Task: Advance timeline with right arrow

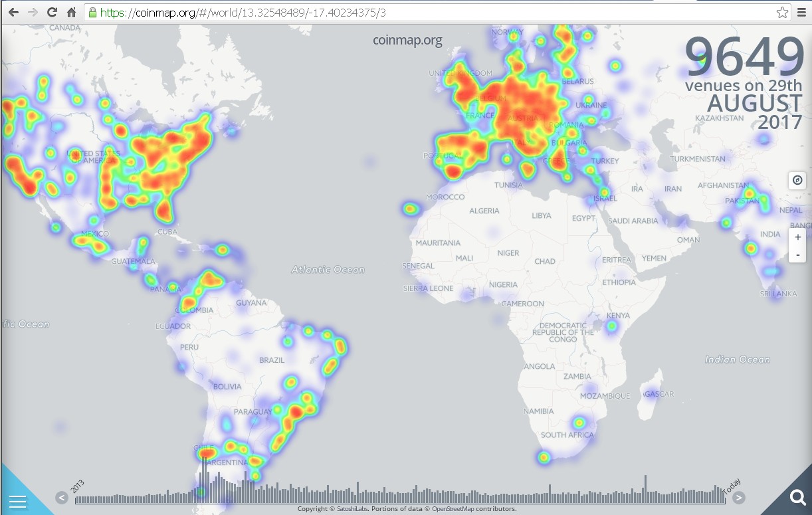Action: [x=738, y=498]
